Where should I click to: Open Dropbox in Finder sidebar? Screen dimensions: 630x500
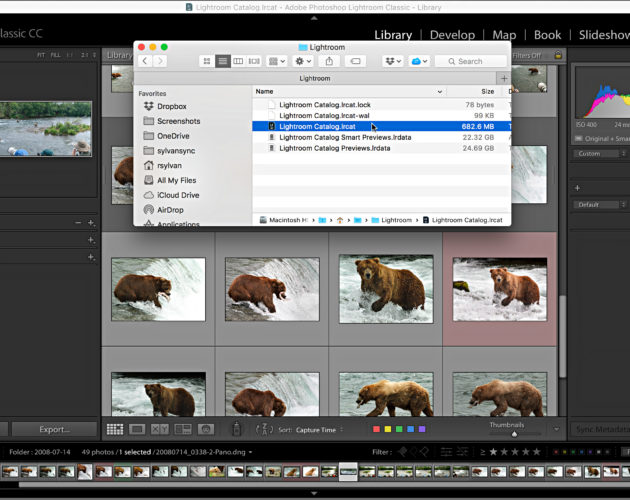tap(172, 106)
